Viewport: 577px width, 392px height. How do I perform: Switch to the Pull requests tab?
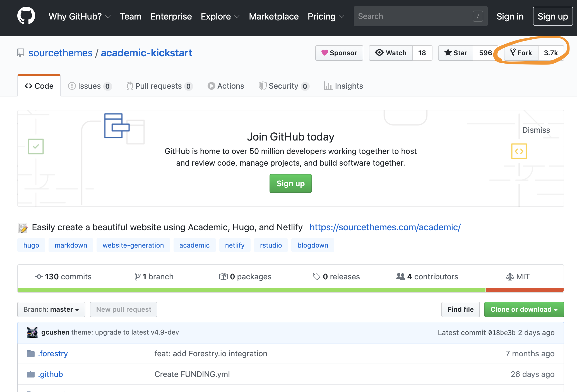click(x=159, y=86)
